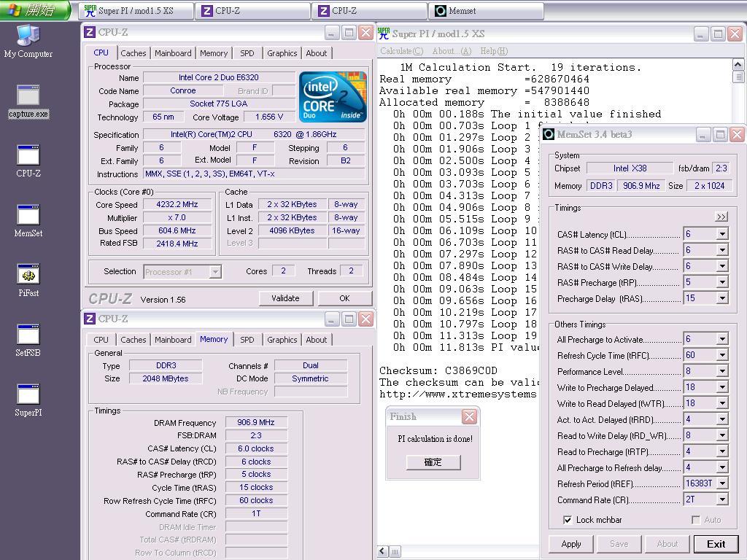Open CPU-Z desktop shortcut
The image size is (747, 560).
pyautogui.click(x=28, y=161)
